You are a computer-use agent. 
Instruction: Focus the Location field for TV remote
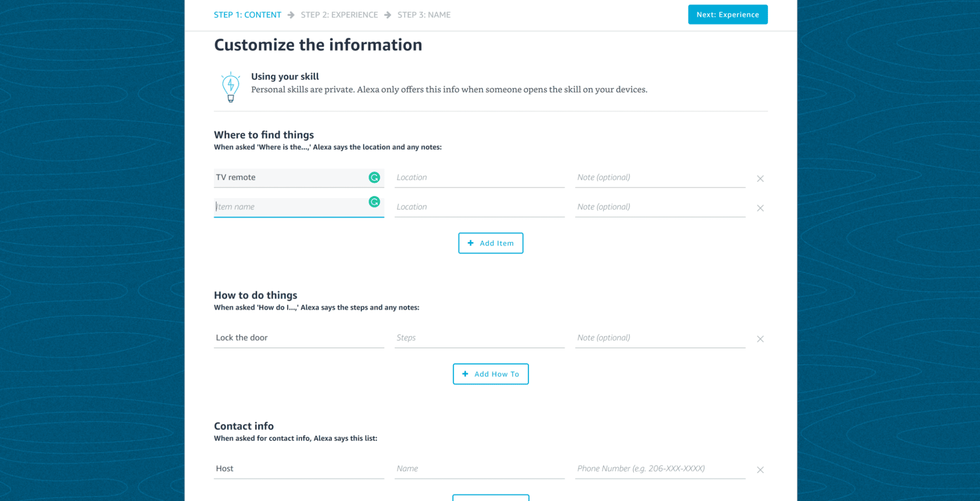[x=479, y=178]
